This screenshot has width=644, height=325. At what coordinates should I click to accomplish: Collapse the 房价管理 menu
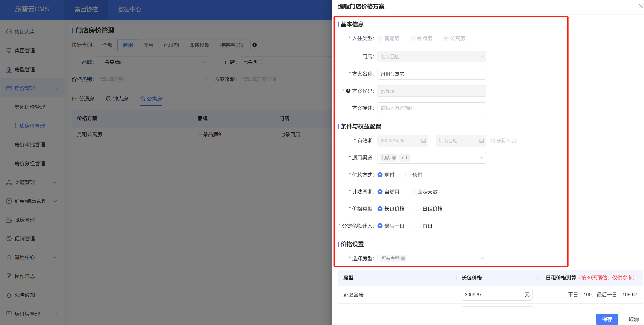coord(55,88)
